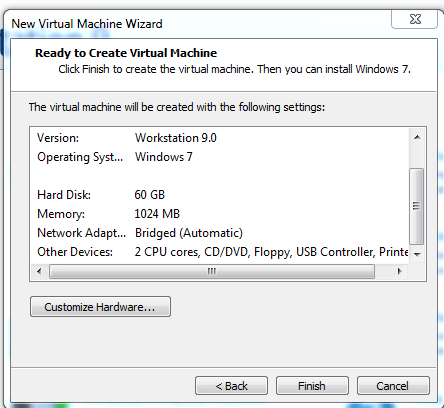Click the vertical scrollbar track above the thumb
This screenshot has height=408, width=444.
417,157
